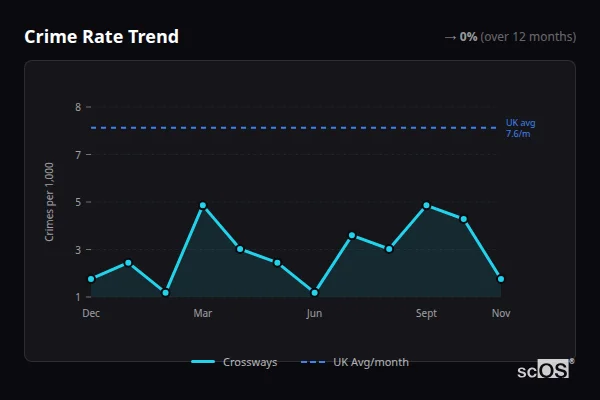600x400 pixels.
Task: Click the Crime Rate Trend heading
Action: pyautogui.click(x=101, y=37)
